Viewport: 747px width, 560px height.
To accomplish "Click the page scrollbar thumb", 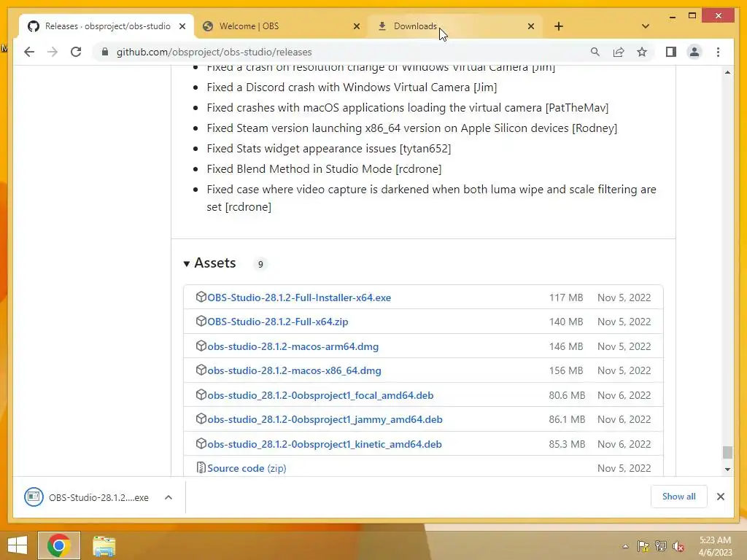I will [x=727, y=452].
